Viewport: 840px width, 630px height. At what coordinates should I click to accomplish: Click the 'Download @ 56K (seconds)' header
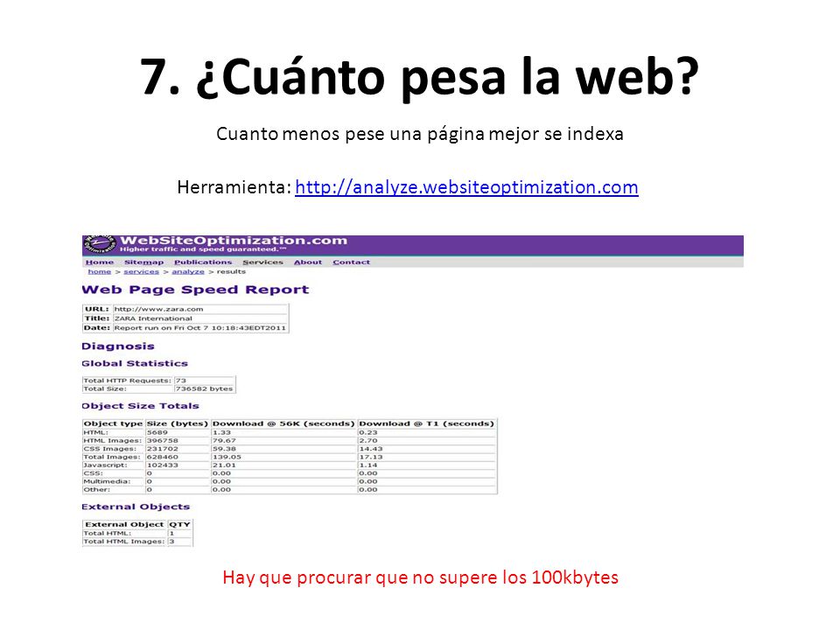(x=283, y=423)
